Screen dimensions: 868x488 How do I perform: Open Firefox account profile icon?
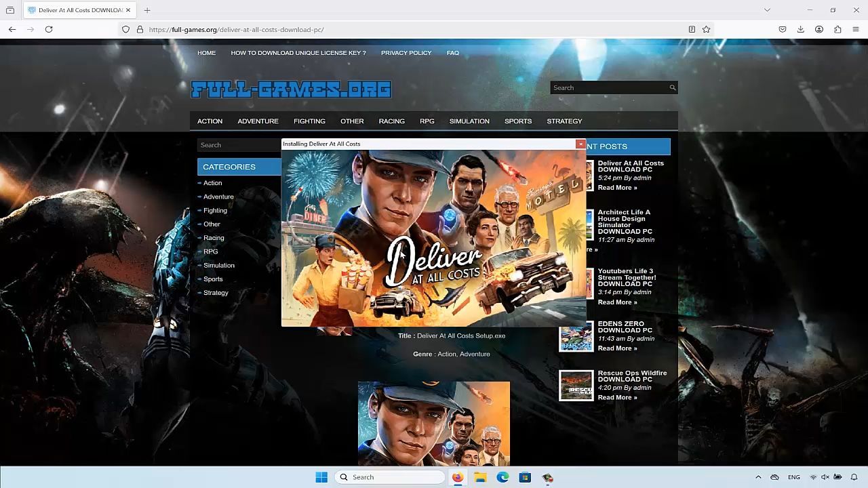(x=819, y=29)
